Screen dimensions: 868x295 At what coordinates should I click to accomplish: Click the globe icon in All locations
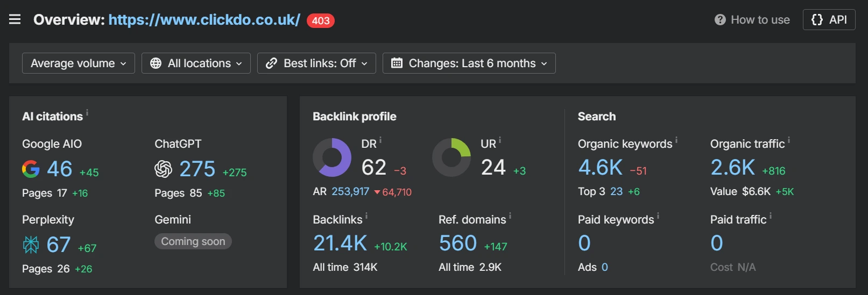tap(156, 63)
